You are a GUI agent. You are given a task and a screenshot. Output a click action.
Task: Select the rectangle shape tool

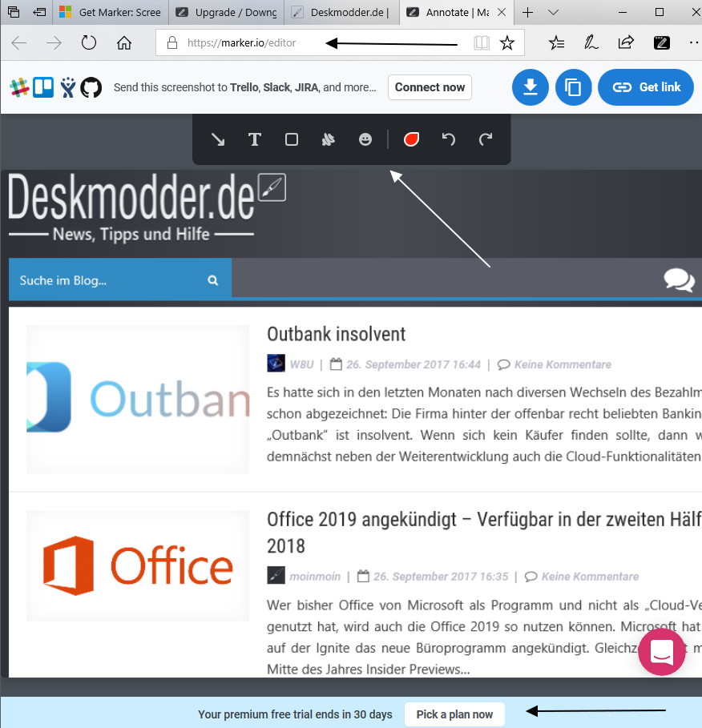click(x=292, y=139)
